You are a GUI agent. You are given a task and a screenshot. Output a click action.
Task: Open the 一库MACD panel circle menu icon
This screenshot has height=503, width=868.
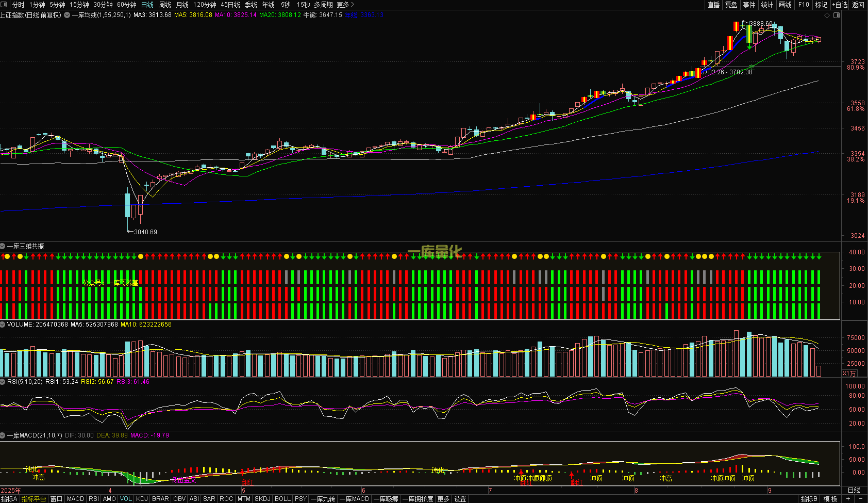click(3, 435)
